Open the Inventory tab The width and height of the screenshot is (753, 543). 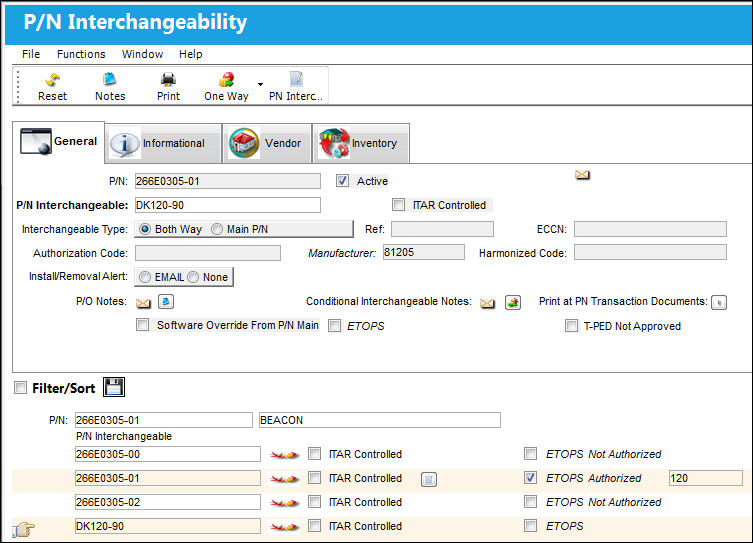361,144
